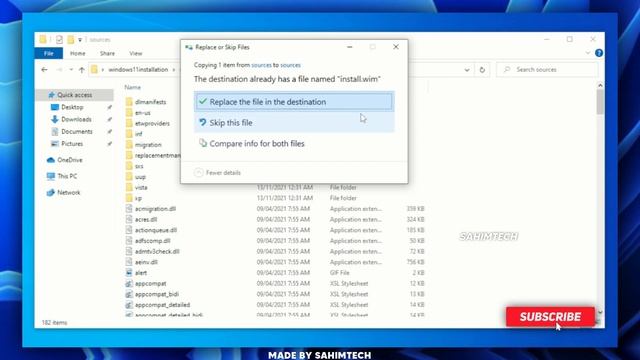This screenshot has height=360, width=640.
Task: Select the migration folder
Action: tap(148, 144)
